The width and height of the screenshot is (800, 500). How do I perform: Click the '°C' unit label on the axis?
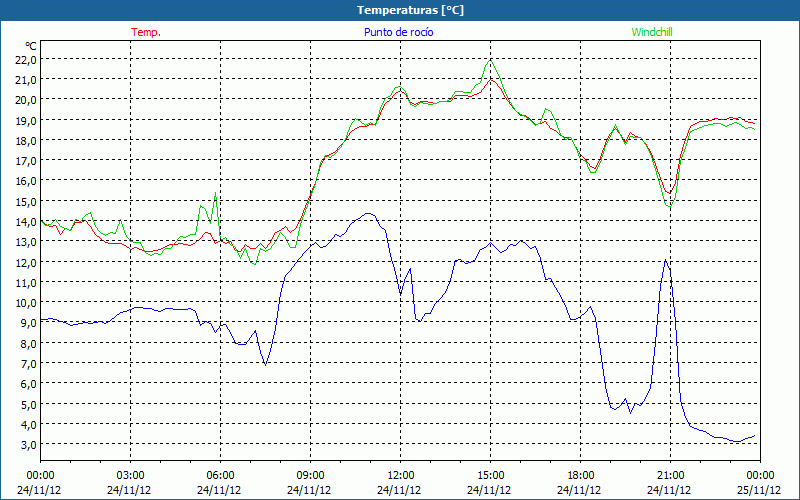tap(31, 46)
